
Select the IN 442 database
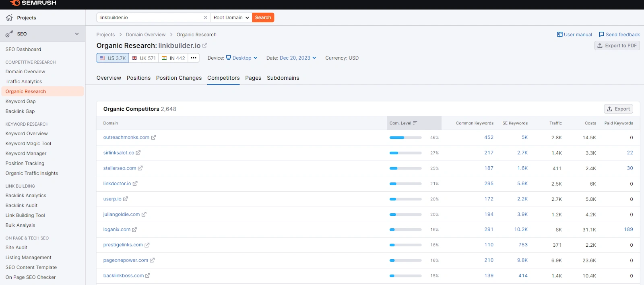(x=173, y=58)
